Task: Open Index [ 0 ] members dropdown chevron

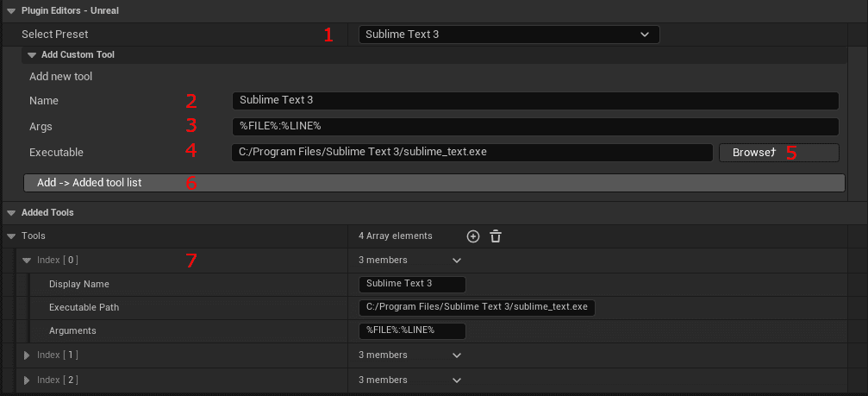Action: pos(457,261)
